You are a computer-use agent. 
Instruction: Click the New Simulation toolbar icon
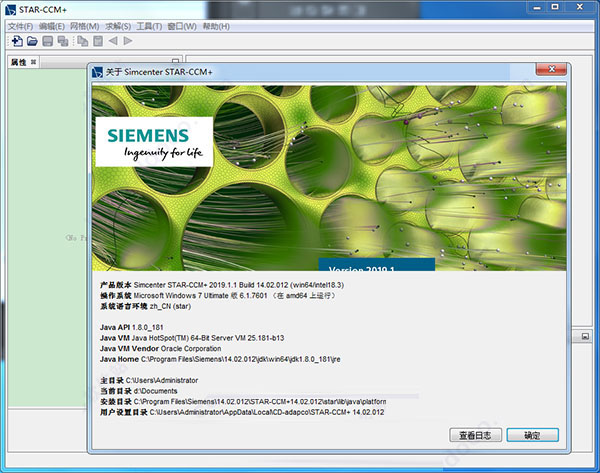click(x=17, y=41)
